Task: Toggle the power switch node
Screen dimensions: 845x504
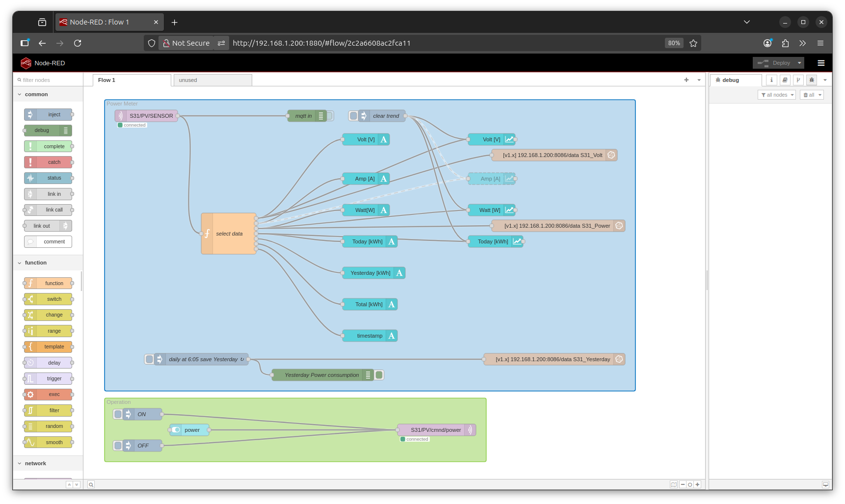Action: (x=176, y=430)
